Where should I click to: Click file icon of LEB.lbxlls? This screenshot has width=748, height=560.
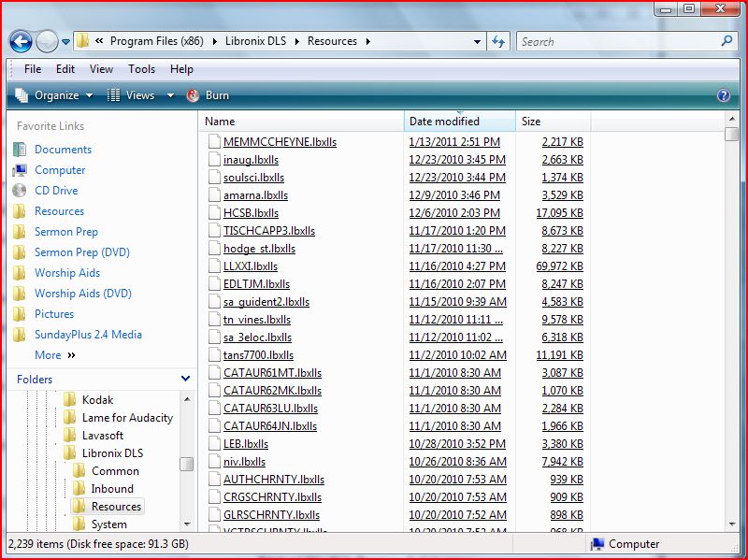coord(214,444)
